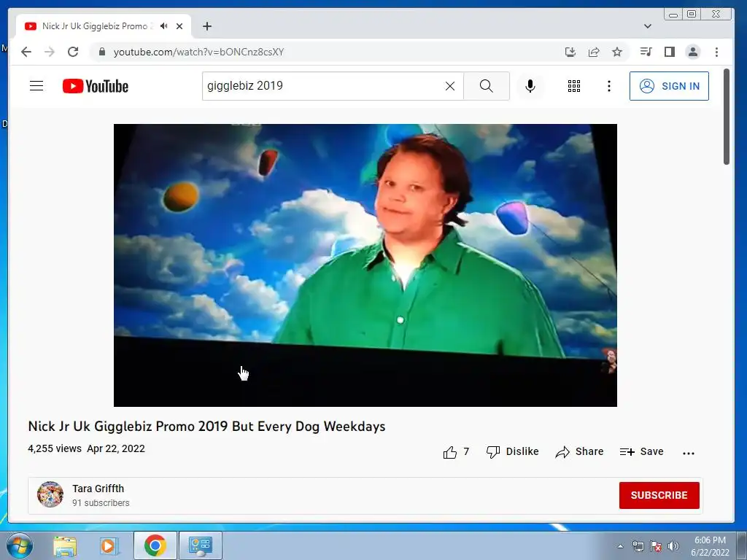Image resolution: width=747 pixels, height=560 pixels.
Task: Open more actions ellipsis below the video
Action: pyautogui.click(x=689, y=453)
